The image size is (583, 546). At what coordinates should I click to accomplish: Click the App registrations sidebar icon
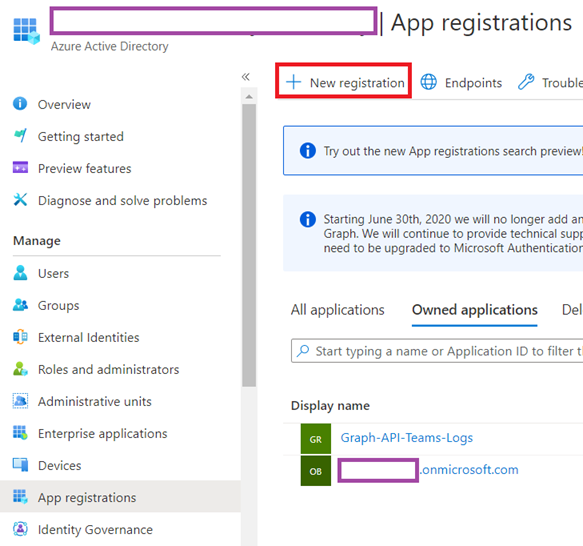20,497
